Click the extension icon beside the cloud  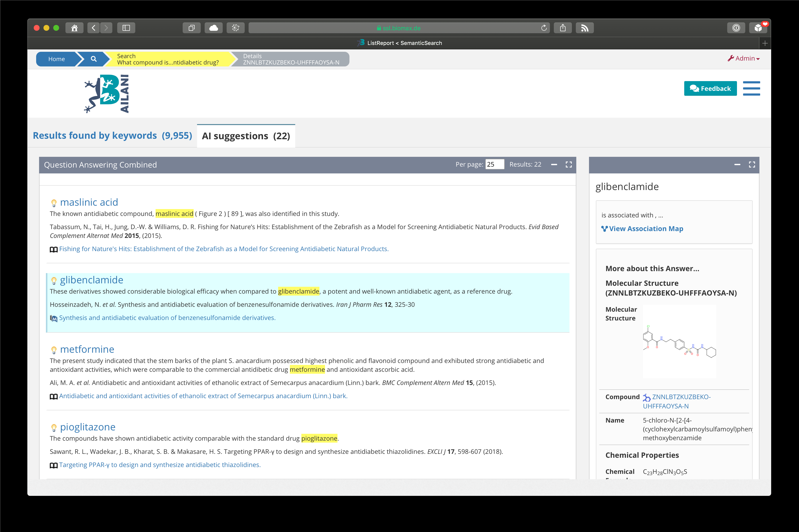pos(236,28)
